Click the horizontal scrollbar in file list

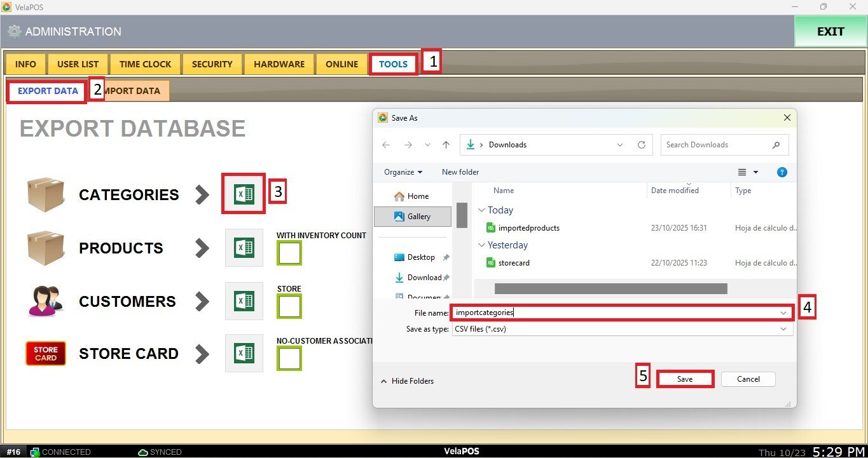610,288
